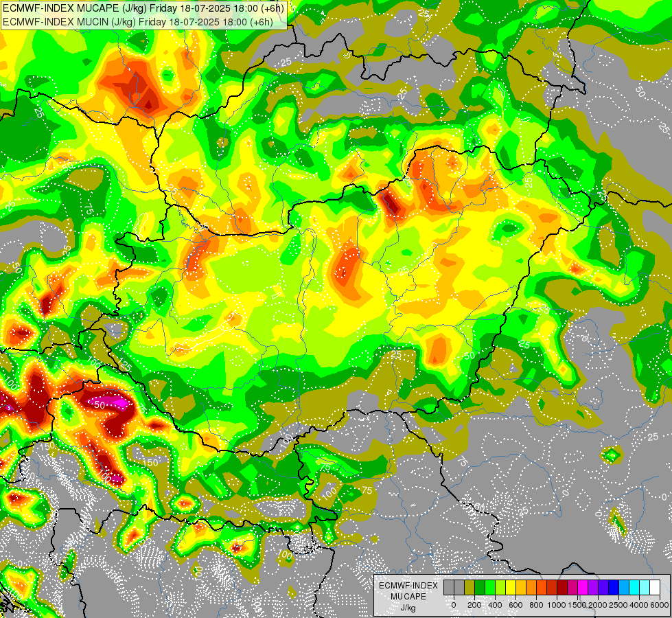672x618 pixels.
Task: Click the legend tick value 200
Action: 474,605
